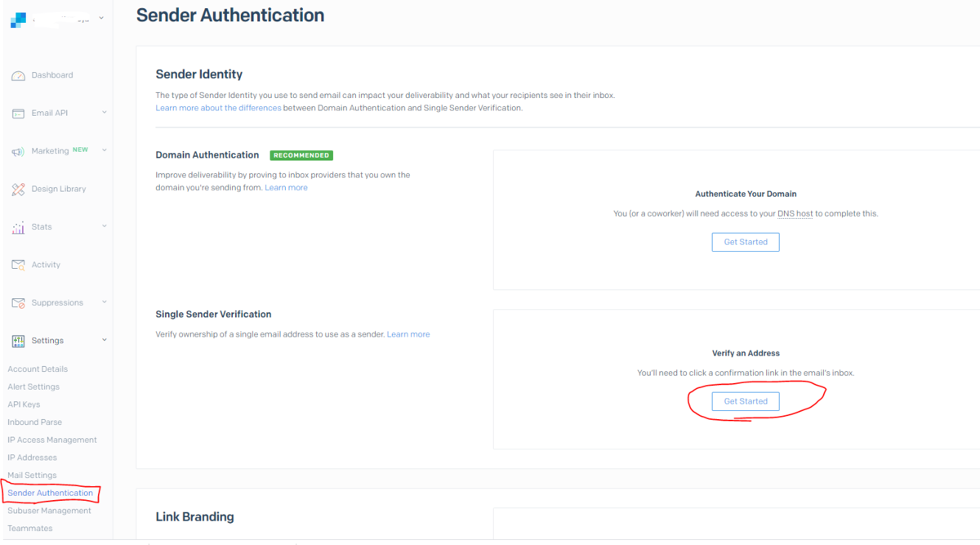The height and width of the screenshot is (545, 980).
Task: Click the Settings sliders icon
Action: click(x=18, y=341)
